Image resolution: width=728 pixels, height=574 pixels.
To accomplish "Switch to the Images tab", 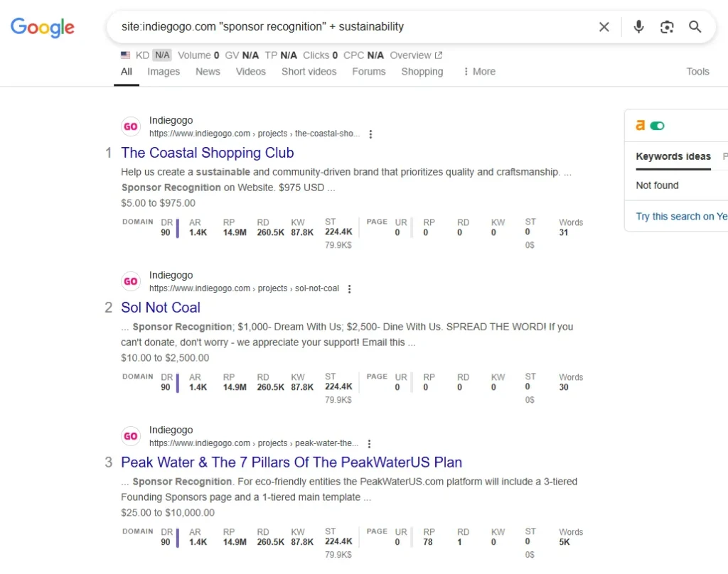I will pyautogui.click(x=164, y=72).
